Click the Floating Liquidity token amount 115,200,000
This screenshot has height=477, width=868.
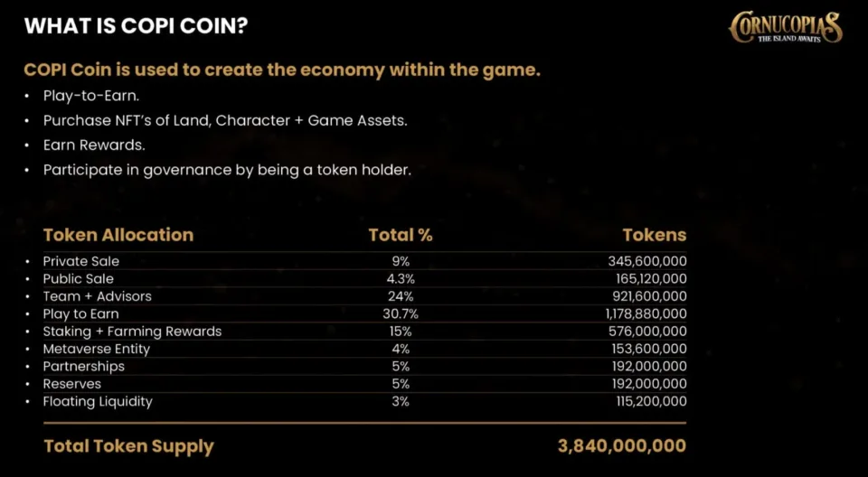(x=647, y=402)
